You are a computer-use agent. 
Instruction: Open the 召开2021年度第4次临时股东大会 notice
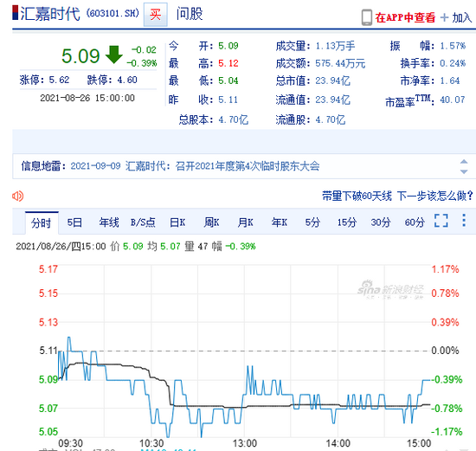(248, 166)
